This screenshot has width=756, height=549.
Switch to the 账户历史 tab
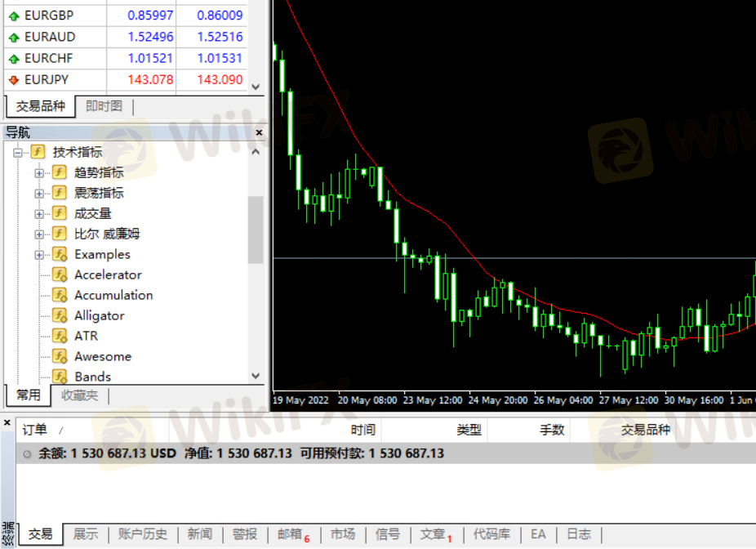click(x=143, y=534)
